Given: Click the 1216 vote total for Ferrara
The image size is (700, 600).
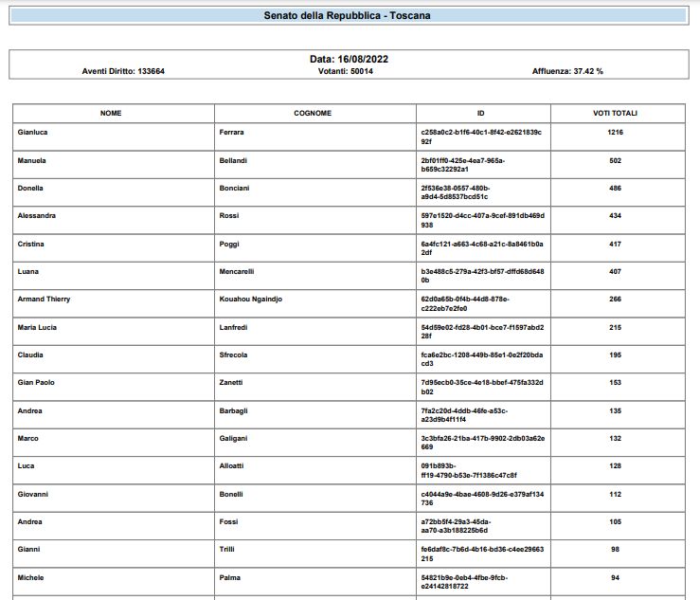Looking at the screenshot, I should 615,133.
